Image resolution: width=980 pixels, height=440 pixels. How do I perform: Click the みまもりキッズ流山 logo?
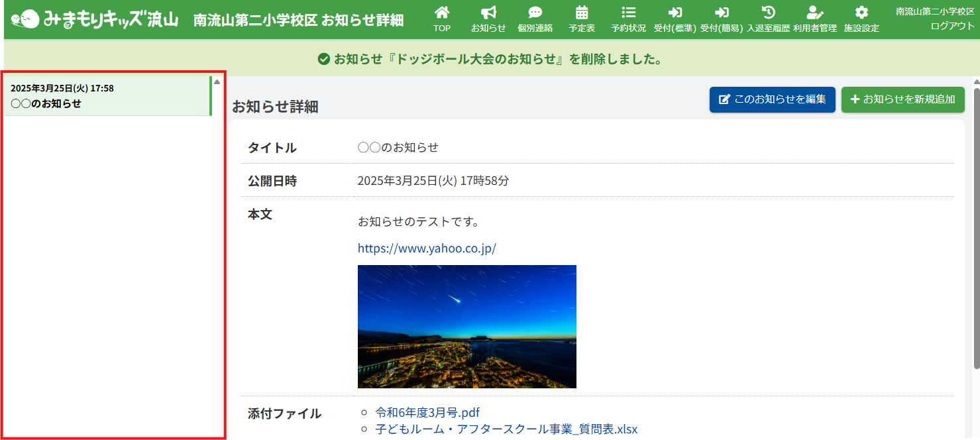[95, 19]
